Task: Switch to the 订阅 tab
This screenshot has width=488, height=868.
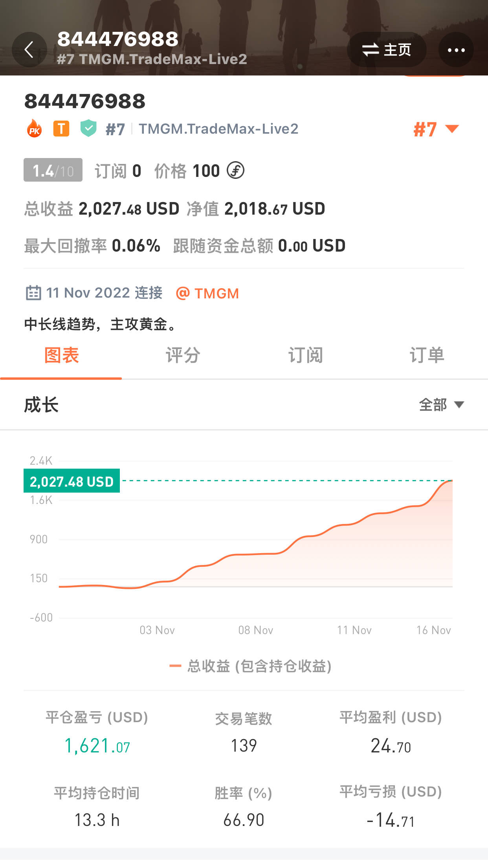Action: coord(305,355)
